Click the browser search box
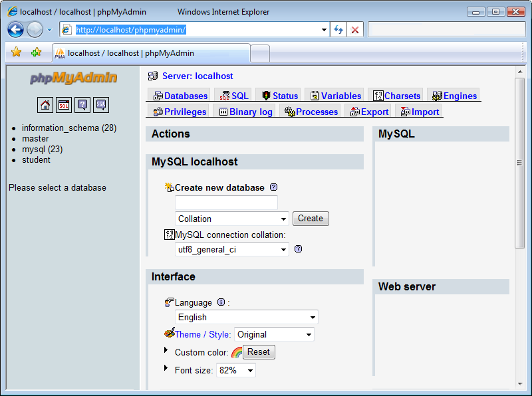The image size is (532, 396). click(447, 29)
